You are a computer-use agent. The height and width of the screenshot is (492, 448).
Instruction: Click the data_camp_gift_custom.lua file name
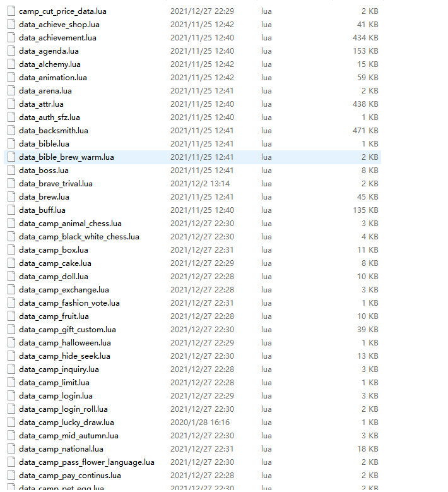(67, 330)
